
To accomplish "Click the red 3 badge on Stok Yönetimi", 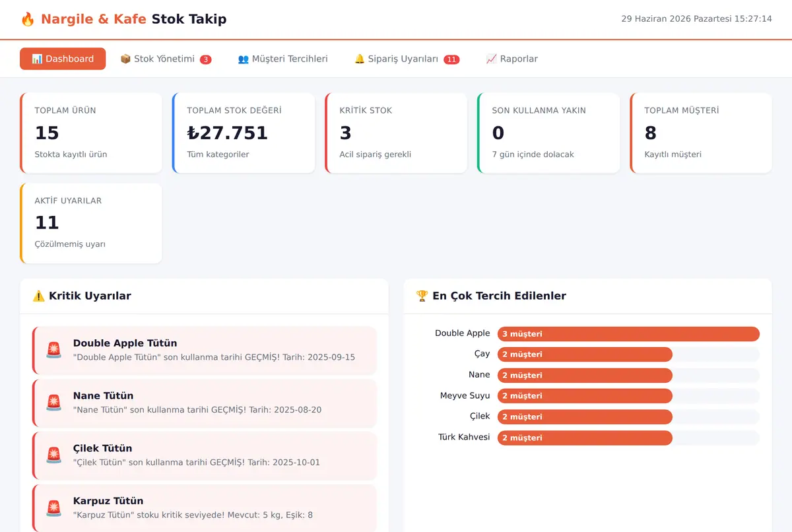I will click(206, 59).
